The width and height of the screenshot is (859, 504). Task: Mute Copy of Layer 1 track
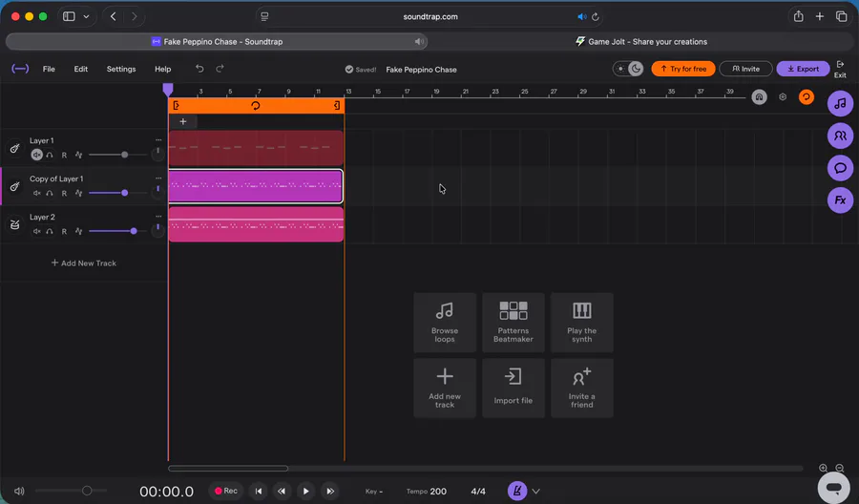[x=36, y=193]
